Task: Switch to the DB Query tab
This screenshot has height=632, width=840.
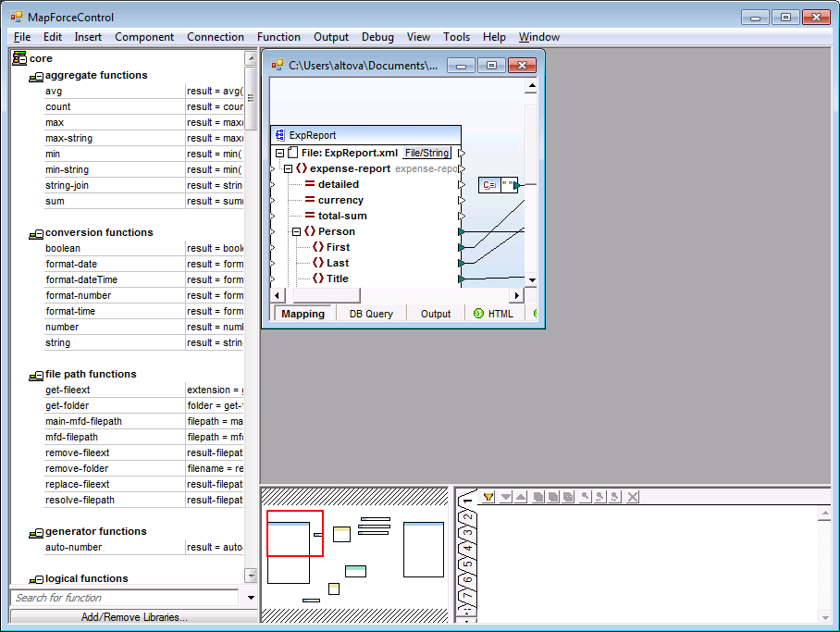Action: coord(370,314)
